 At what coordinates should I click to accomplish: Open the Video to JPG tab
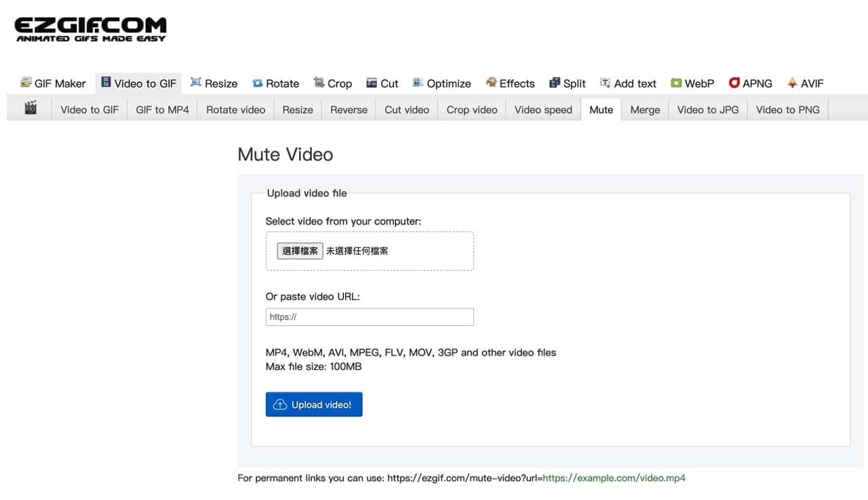click(x=708, y=109)
